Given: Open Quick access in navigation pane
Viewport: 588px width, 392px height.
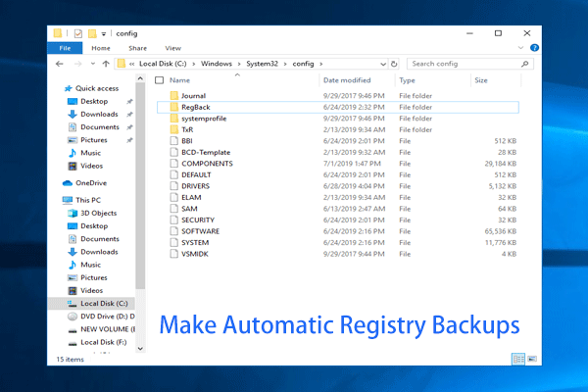Looking at the screenshot, I should pos(97,88).
